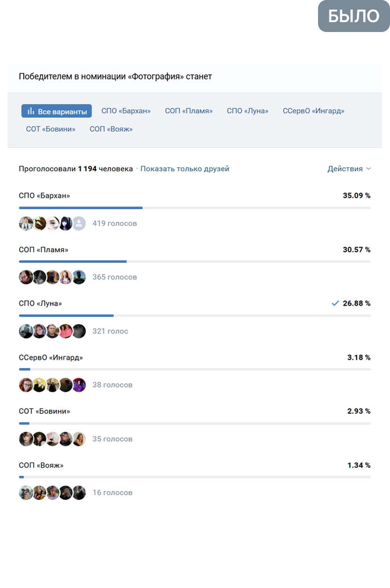This screenshot has width=390, height=588.
Task: Click the last avatar under СОТ «Бовини»
Action: 79,439
